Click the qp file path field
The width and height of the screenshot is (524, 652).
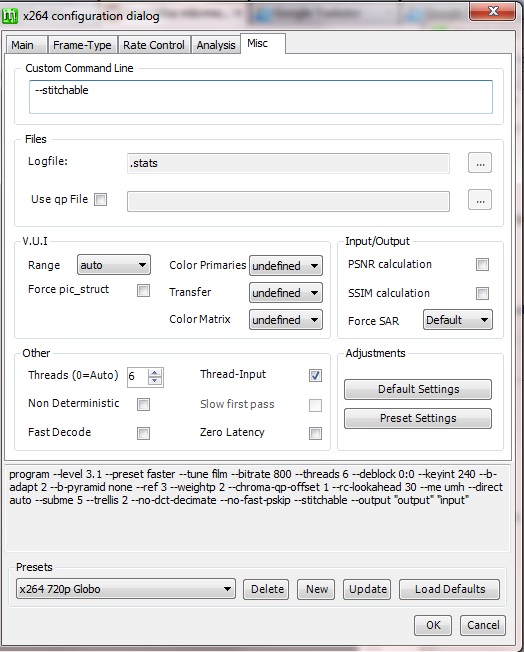(288, 201)
